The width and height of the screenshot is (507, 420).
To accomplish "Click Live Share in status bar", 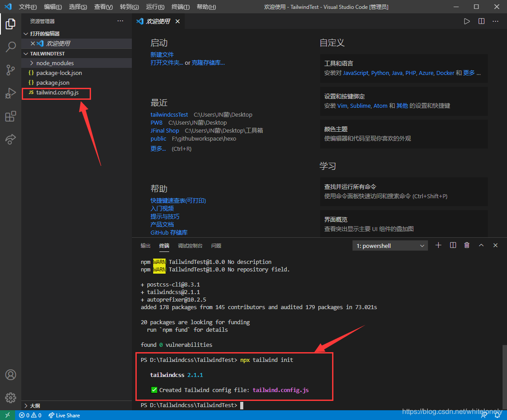I will [64, 415].
